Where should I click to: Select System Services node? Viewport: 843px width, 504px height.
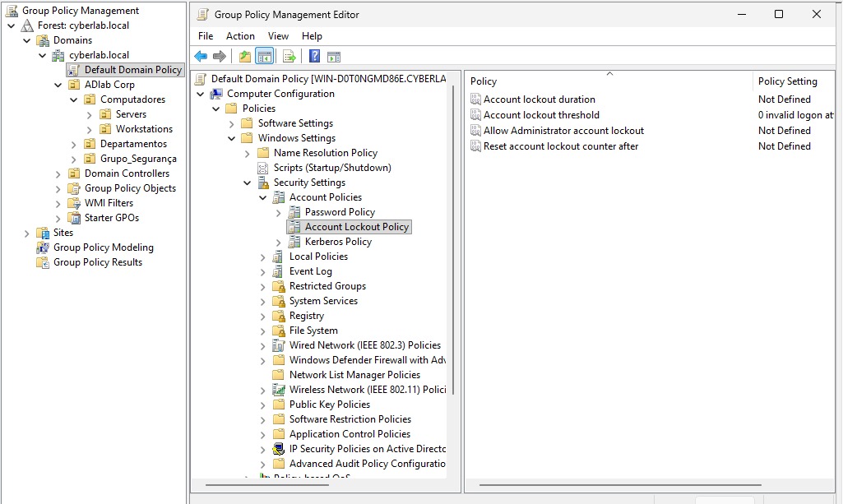[323, 301]
